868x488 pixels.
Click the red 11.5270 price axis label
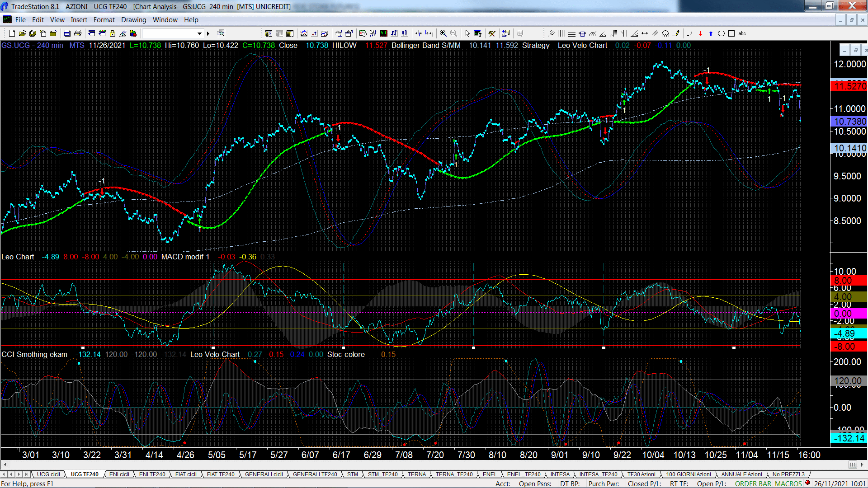click(x=849, y=86)
